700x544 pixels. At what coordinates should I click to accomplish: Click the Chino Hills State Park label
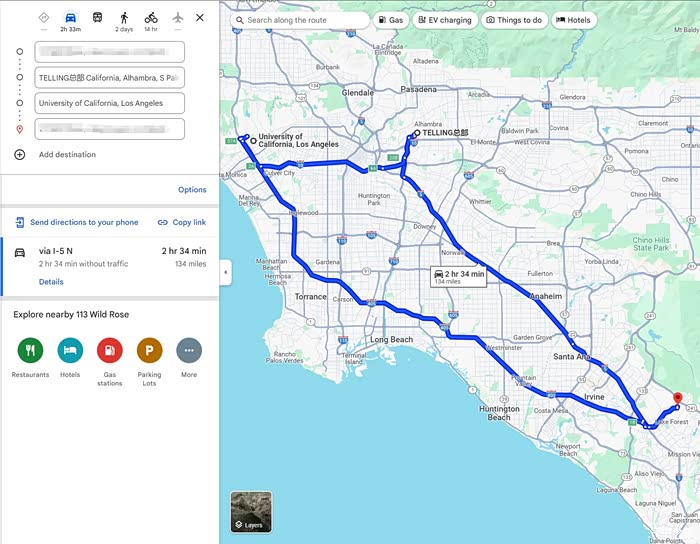(x=651, y=244)
